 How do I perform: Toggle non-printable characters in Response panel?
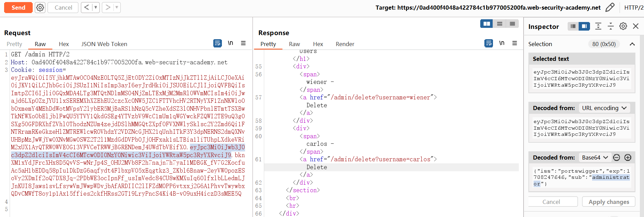pyautogui.click(x=502, y=43)
